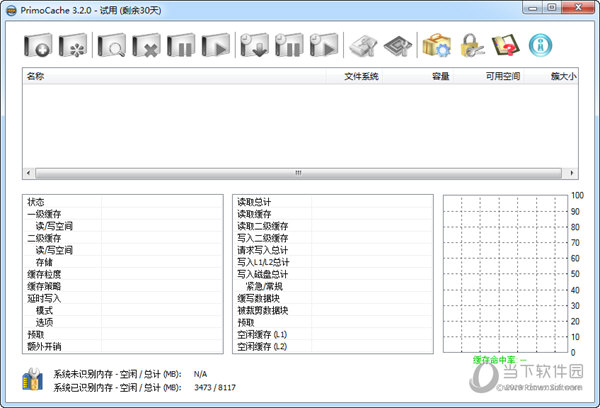Click the pause deferred write icon with clock

(289, 45)
